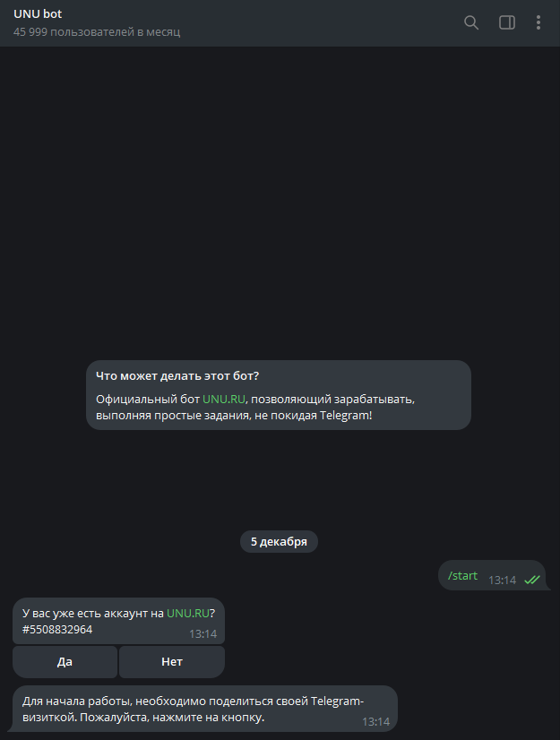
Task: Click the timestamp on the account question message
Action: (202, 633)
